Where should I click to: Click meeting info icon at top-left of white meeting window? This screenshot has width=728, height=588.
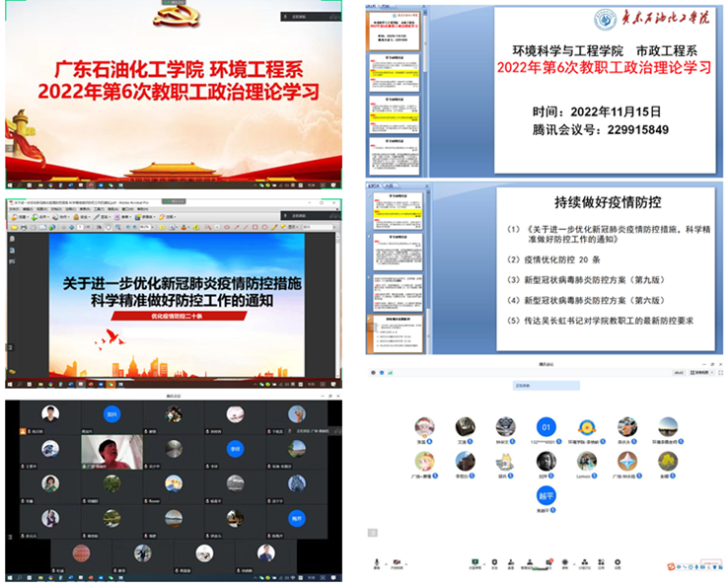373,373
